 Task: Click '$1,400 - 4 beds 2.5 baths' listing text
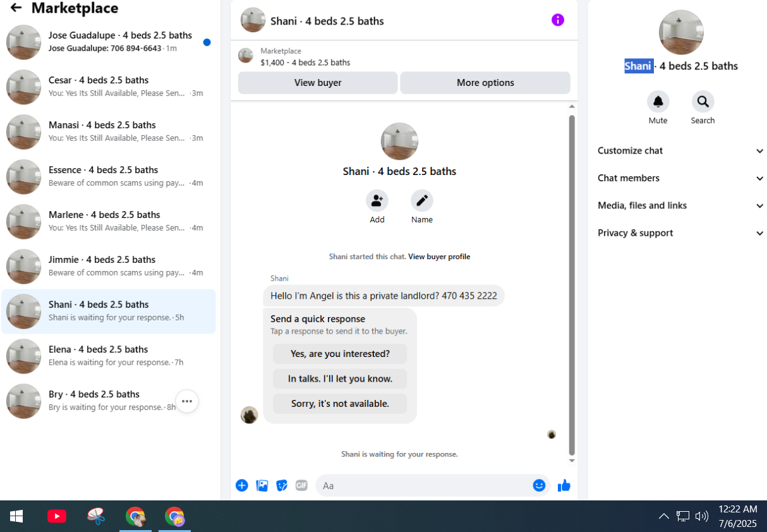tap(305, 63)
